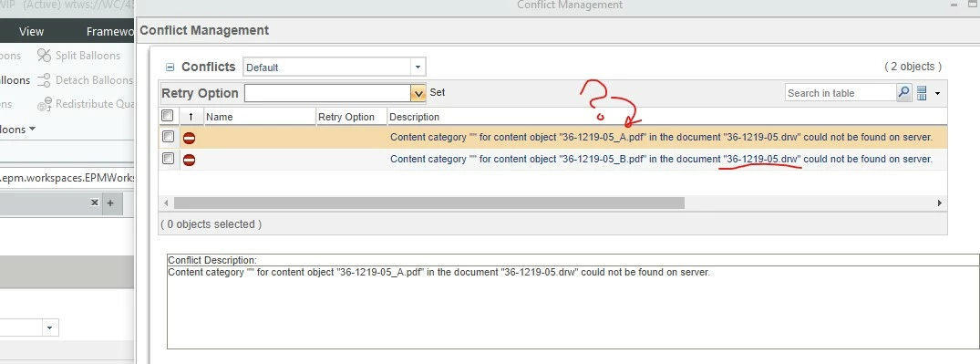
Task: Click the Search in table field
Action: click(x=841, y=93)
